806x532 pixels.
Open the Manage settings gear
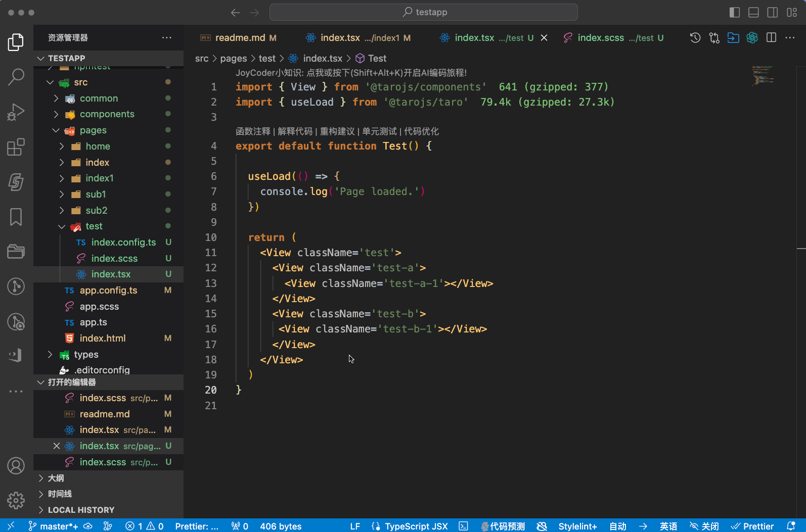click(x=16, y=501)
